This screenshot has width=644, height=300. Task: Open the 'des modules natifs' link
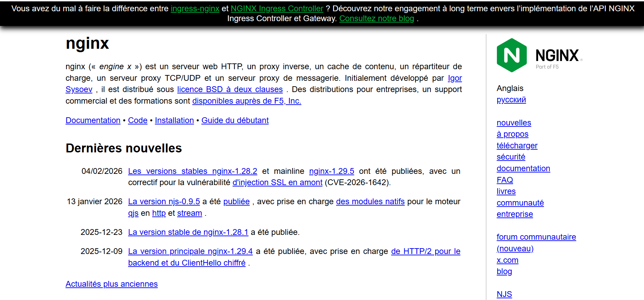pyautogui.click(x=370, y=201)
